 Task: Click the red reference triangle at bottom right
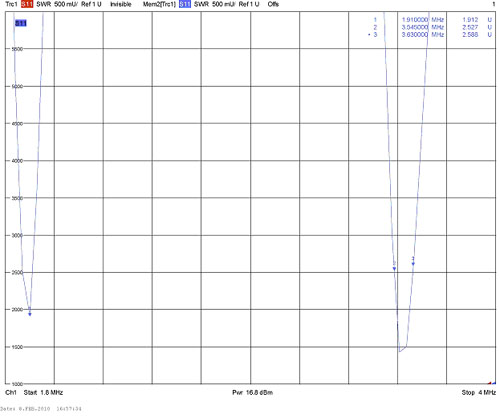click(490, 383)
